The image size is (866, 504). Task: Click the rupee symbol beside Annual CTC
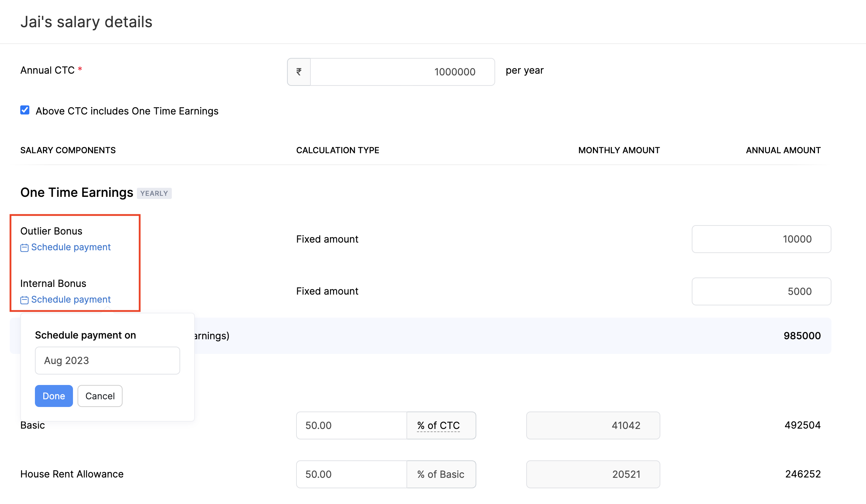pyautogui.click(x=299, y=72)
